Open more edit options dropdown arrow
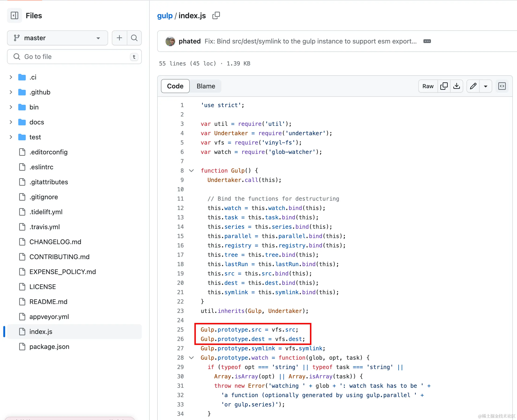The image size is (517, 420). pos(485,86)
